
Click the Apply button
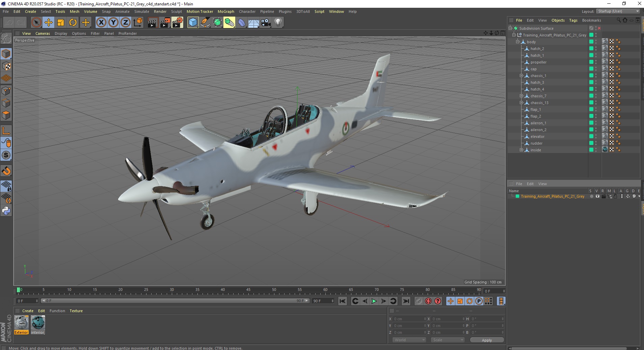[487, 340]
